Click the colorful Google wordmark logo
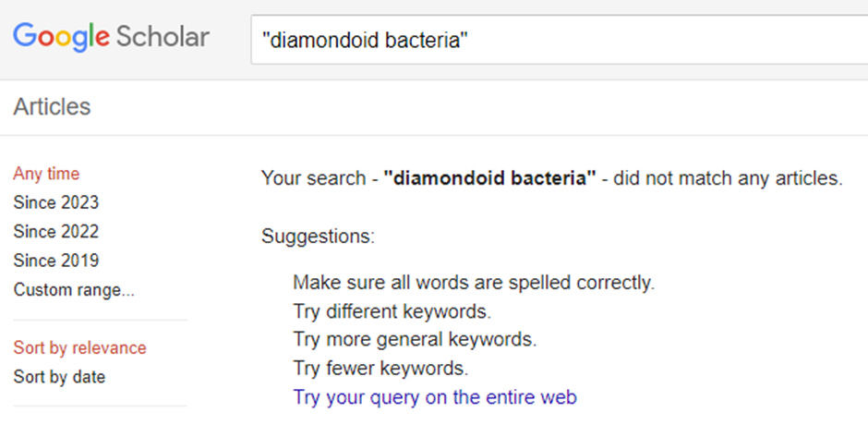This screenshot has width=868, height=425. coord(62,38)
